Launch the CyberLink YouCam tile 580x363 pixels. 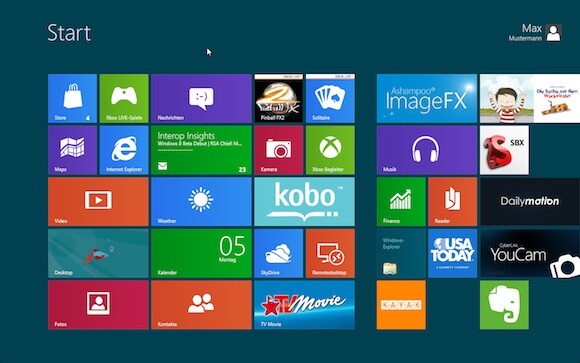pos(530,253)
